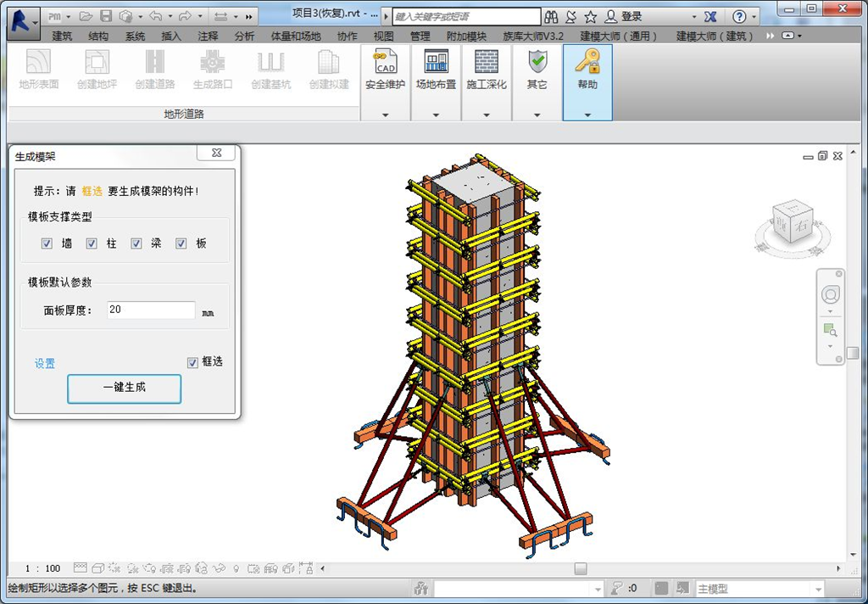The width and height of the screenshot is (868, 604).
Task: Open the 族库大师V3.2 ribbon tab
Action: click(533, 36)
